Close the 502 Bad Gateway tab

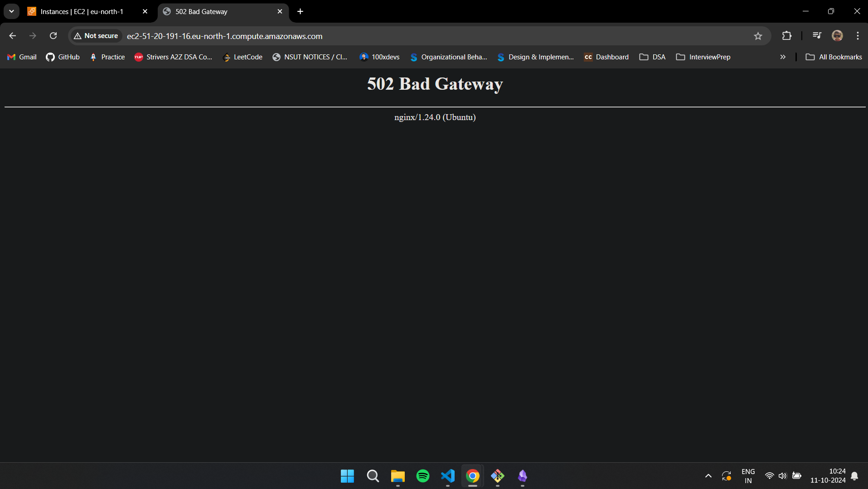(280, 12)
